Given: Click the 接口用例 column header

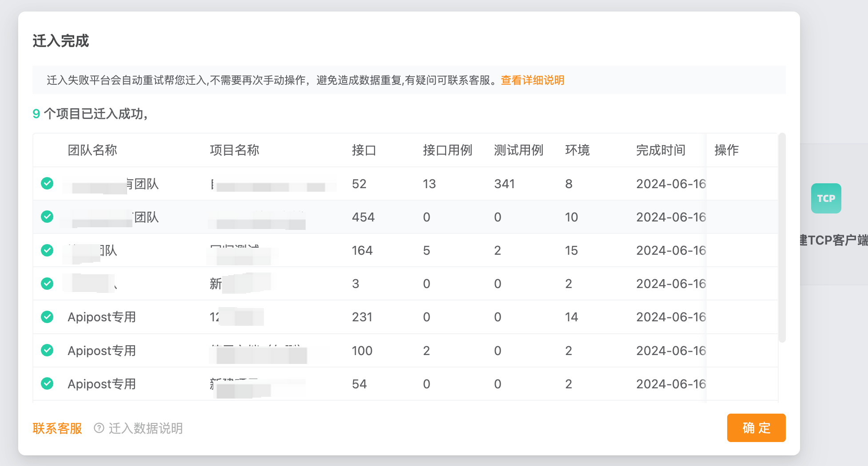Looking at the screenshot, I should point(448,150).
